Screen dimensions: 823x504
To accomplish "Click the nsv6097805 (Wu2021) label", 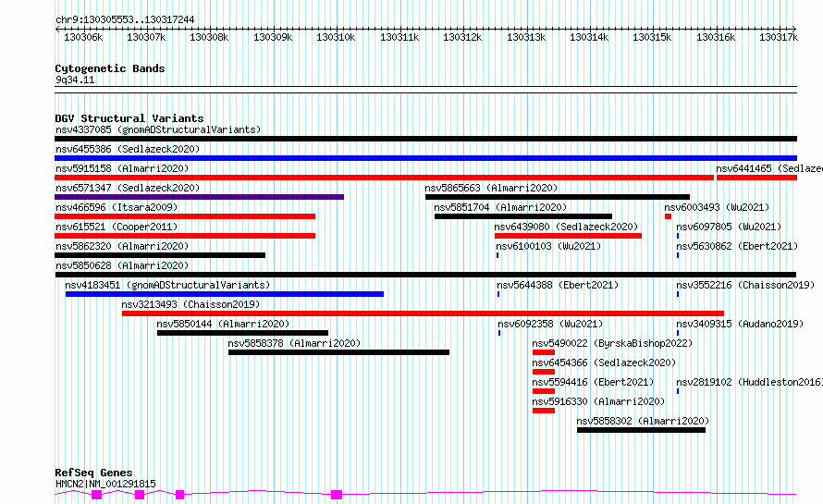I will 729,227.
